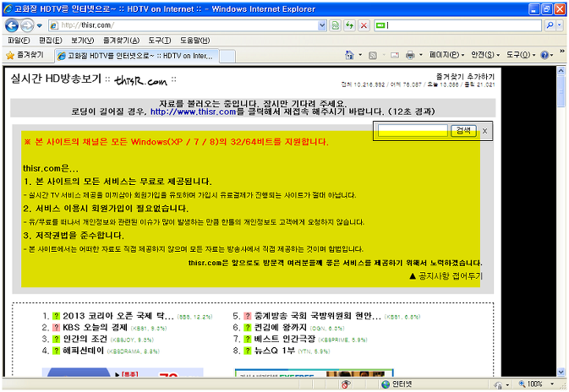Open 베스트 인간극장 program link
569x392 pixels.
point(284,339)
